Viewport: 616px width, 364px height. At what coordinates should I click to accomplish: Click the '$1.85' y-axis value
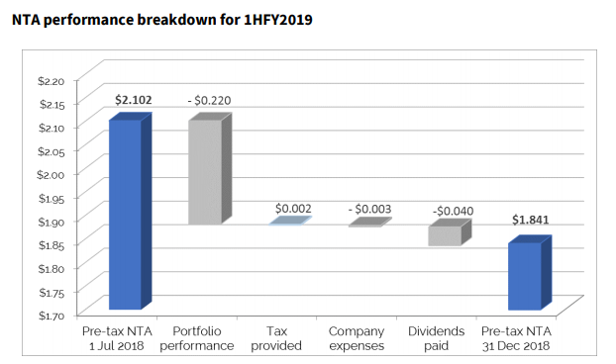click(x=51, y=245)
